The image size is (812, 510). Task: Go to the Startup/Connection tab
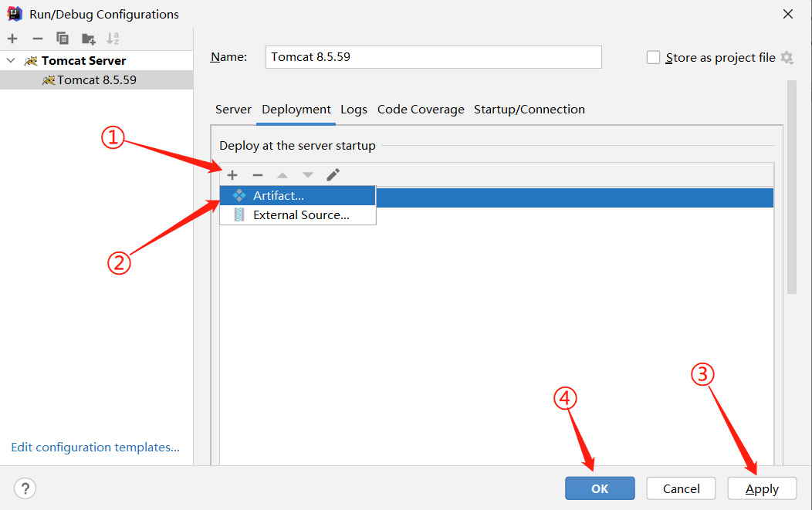pos(529,110)
